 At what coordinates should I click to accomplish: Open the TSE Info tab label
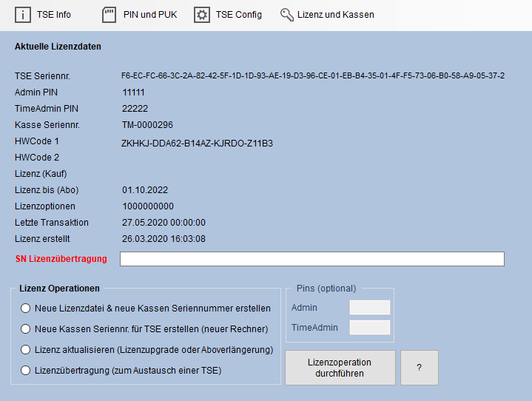[x=53, y=15]
